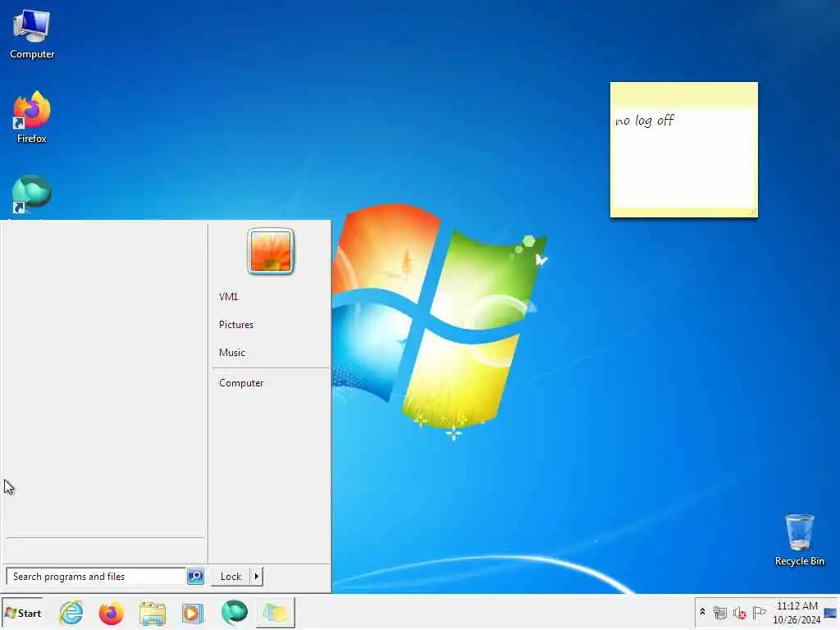Launch Internet Explorer from the taskbar
The image size is (840, 630).
(x=71, y=613)
